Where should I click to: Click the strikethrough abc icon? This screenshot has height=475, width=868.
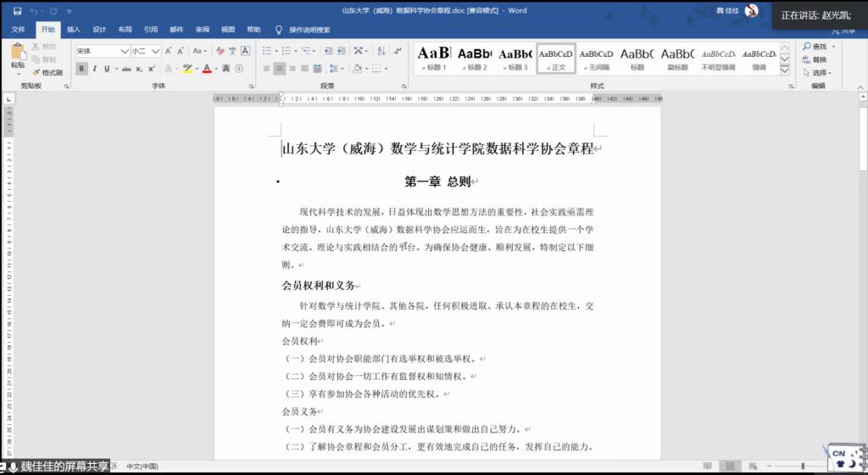pos(126,69)
